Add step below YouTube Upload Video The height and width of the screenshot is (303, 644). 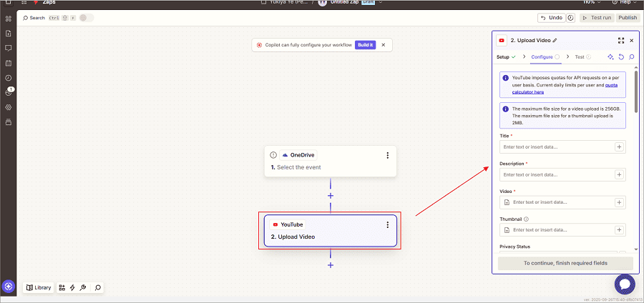[330, 265]
